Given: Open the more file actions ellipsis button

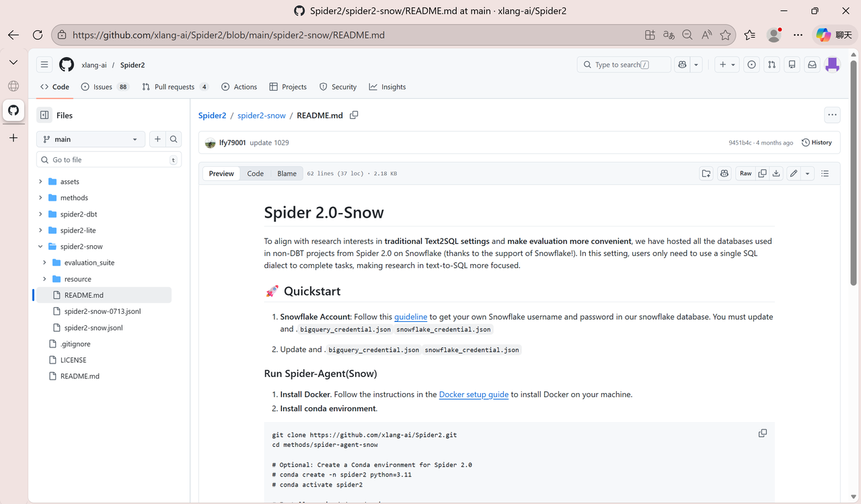Looking at the screenshot, I should click(833, 115).
